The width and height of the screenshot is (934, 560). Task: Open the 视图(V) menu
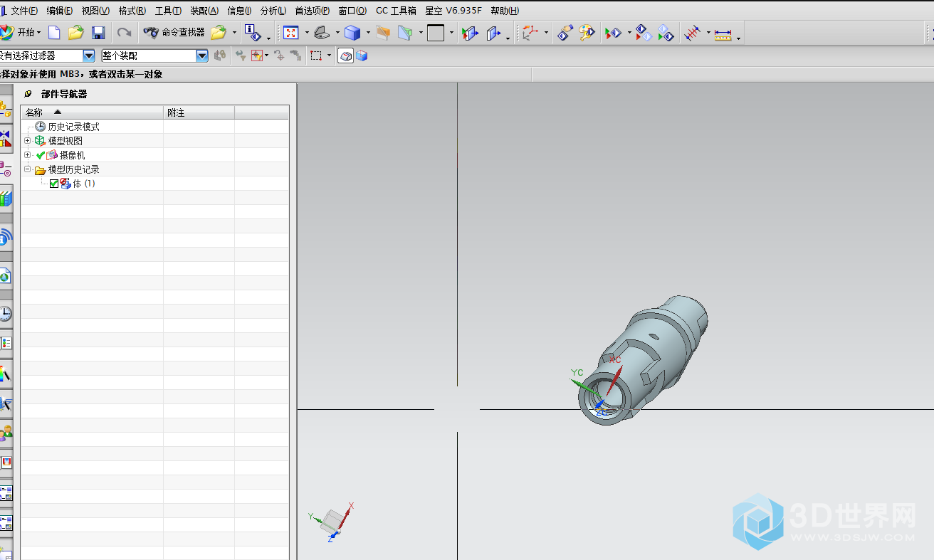(x=95, y=11)
